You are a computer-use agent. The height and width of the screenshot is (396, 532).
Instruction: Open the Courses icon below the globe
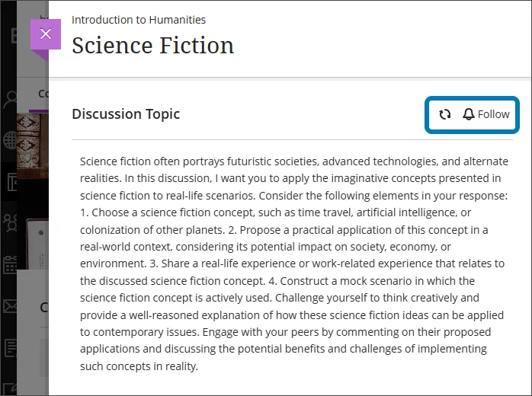click(11, 181)
